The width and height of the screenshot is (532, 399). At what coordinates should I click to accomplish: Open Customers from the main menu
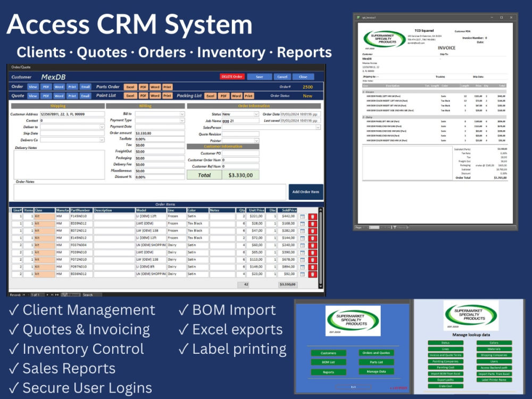click(x=328, y=353)
